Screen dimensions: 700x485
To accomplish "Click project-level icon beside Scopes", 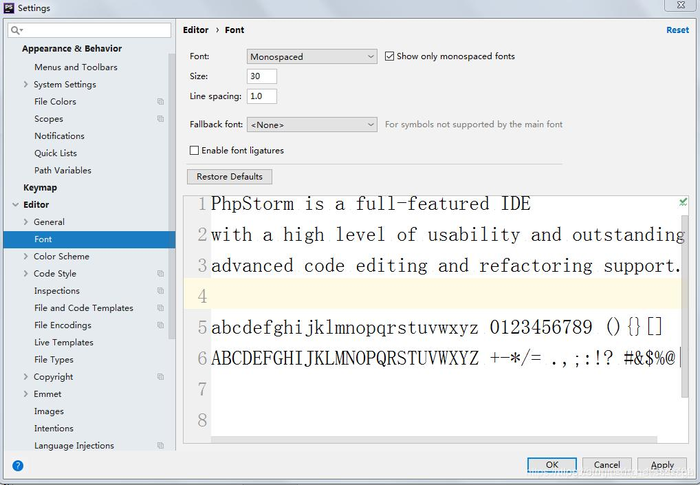I will 160,119.
